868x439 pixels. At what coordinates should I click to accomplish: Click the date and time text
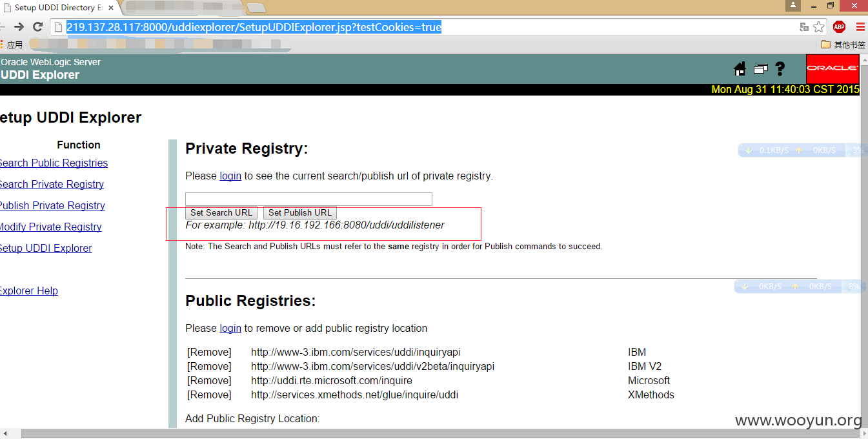[785, 89]
